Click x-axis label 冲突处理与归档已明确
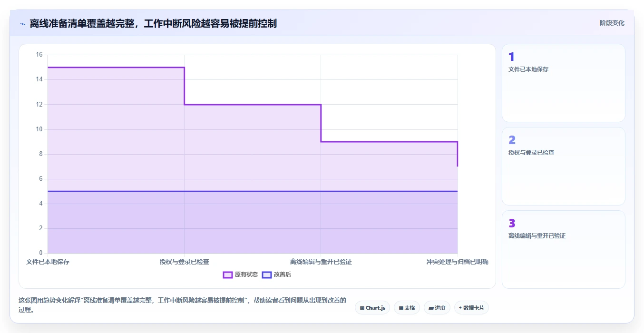The width and height of the screenshot is (644, 333). point(458,262)
